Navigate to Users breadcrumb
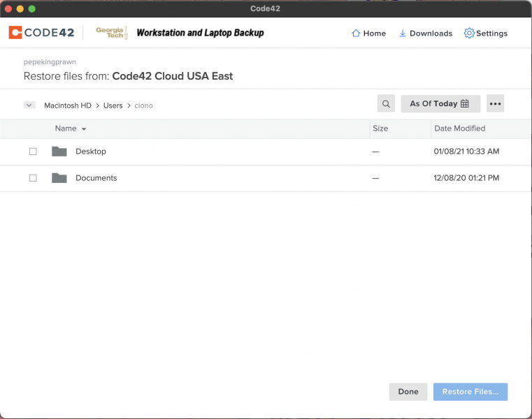 pos(113,105)
